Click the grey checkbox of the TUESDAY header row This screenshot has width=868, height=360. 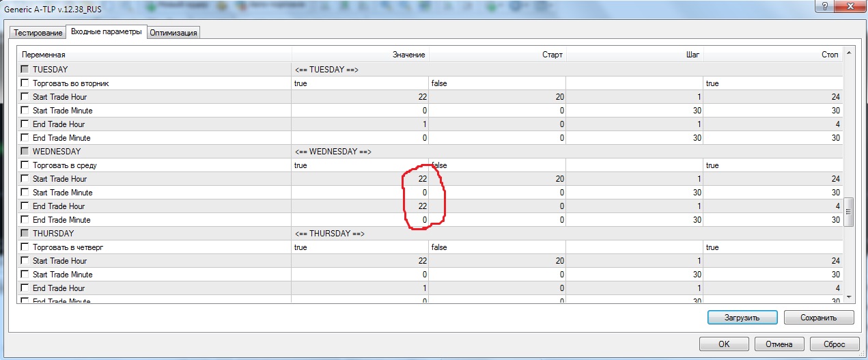(x=25, y=70)
